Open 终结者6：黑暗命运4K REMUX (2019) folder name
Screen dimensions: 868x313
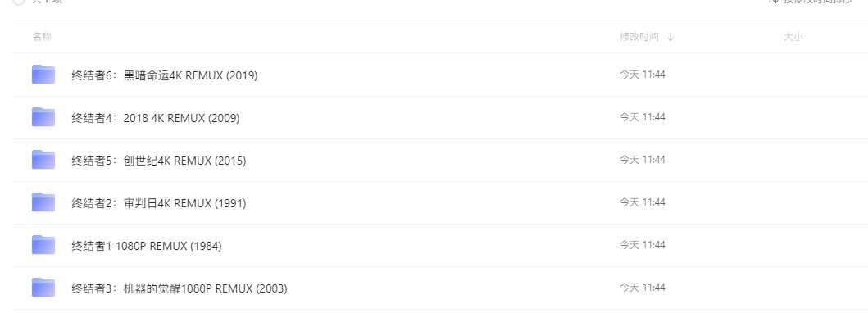click(165, 75)
